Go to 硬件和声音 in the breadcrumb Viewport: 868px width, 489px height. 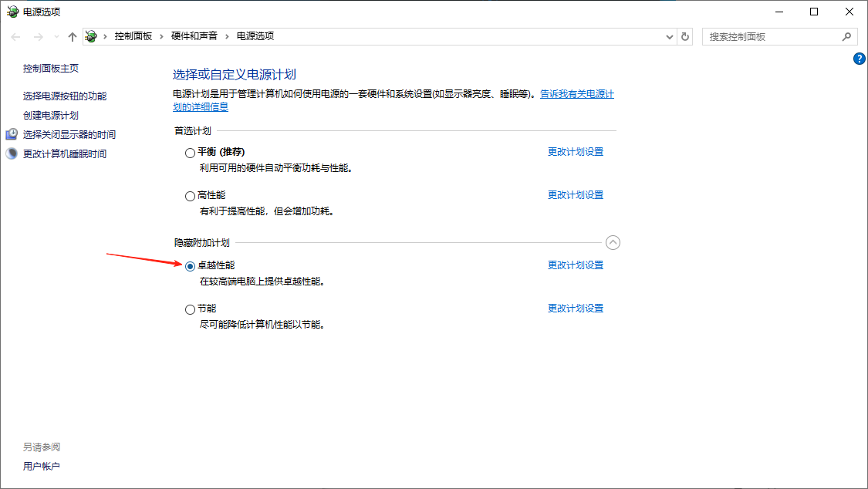tap(194, 36)
